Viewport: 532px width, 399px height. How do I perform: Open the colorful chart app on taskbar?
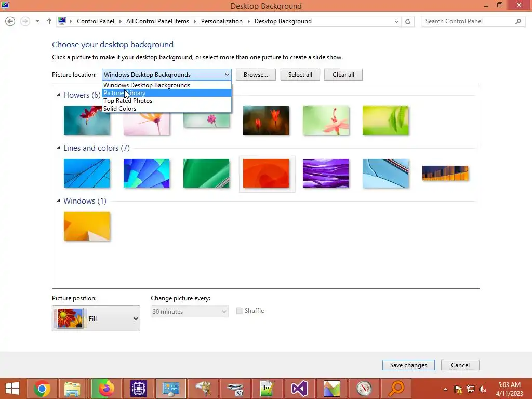(x=331, y=389)
